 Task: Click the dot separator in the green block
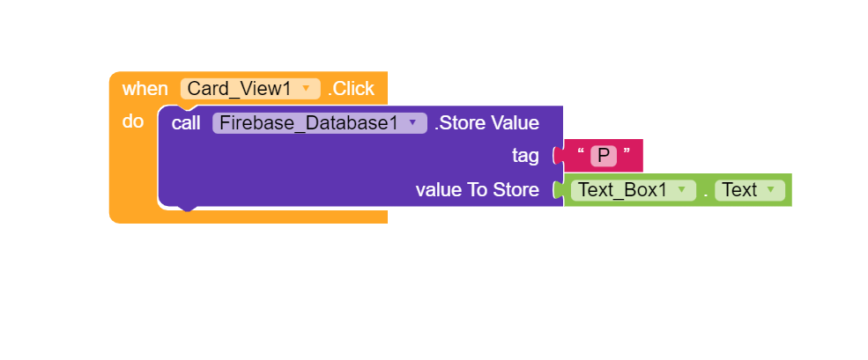(x=706, y=192)
